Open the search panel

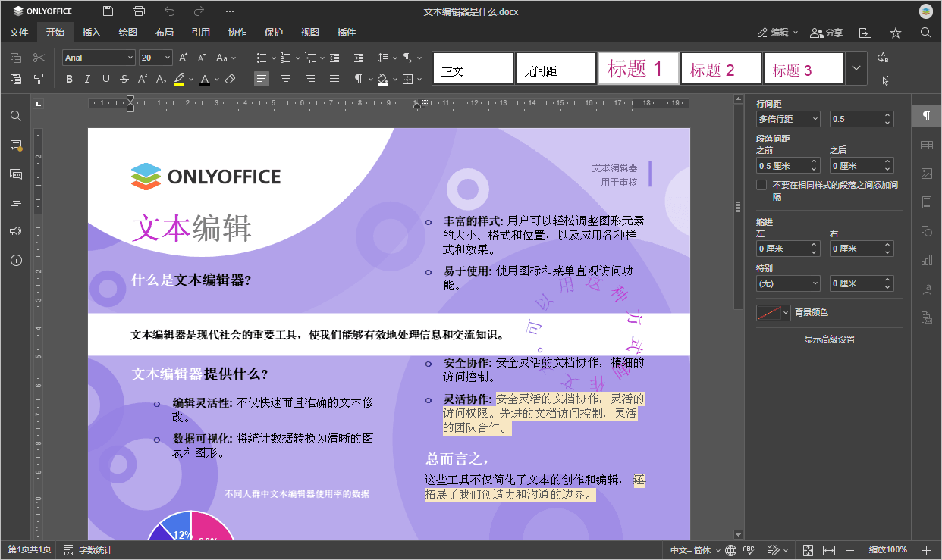coord(15,115)
